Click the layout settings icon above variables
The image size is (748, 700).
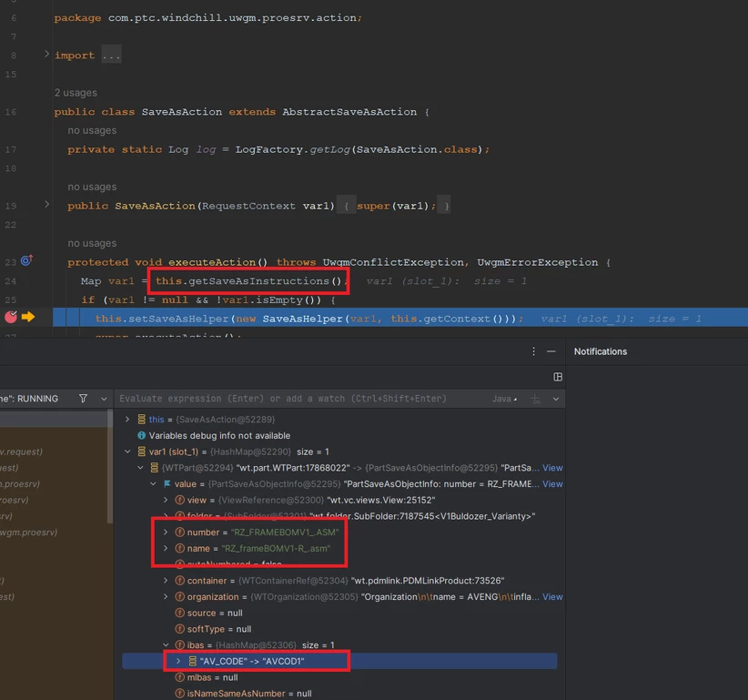[557, 377]
